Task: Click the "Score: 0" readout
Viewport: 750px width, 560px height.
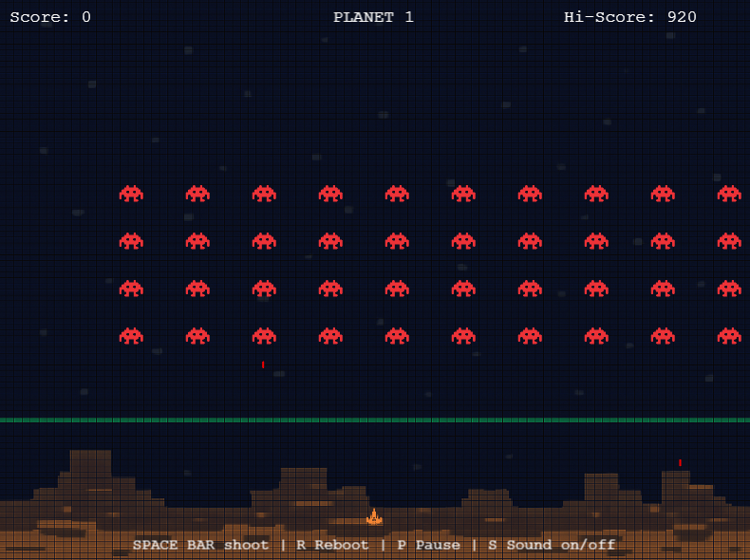Action: [50, 17]
